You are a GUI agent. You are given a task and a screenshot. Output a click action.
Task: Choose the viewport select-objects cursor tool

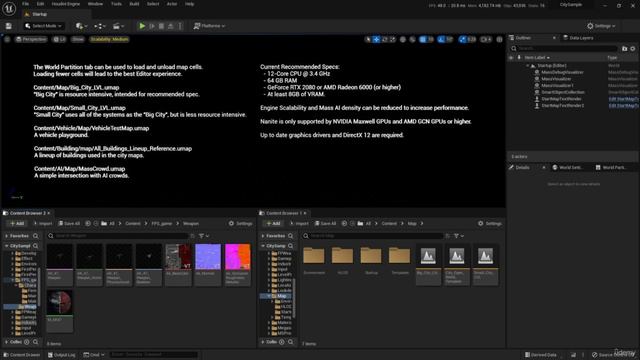tap(368, 39)
